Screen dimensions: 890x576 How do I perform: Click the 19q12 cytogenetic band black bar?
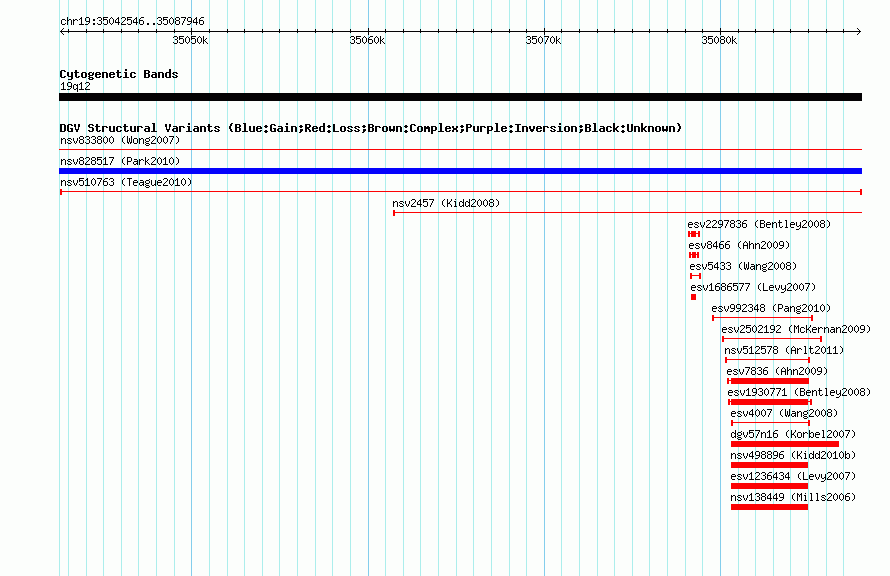pos(460,97)
